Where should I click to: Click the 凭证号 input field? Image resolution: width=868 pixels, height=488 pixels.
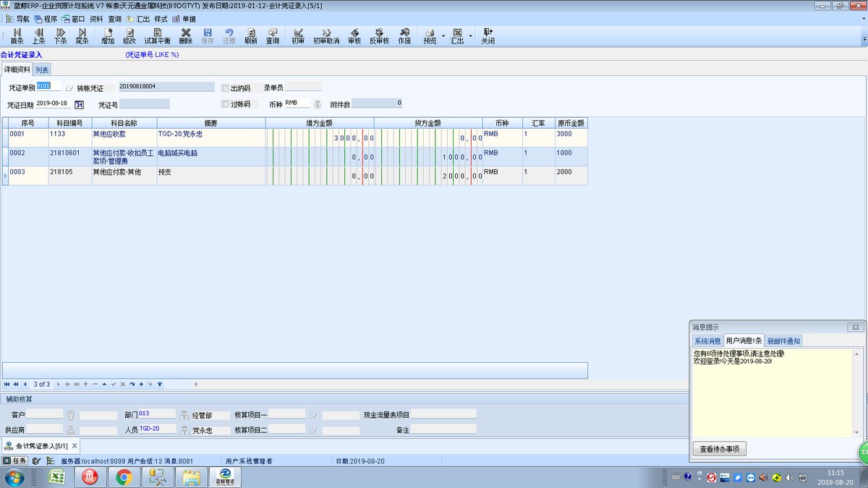pos(145,104)
